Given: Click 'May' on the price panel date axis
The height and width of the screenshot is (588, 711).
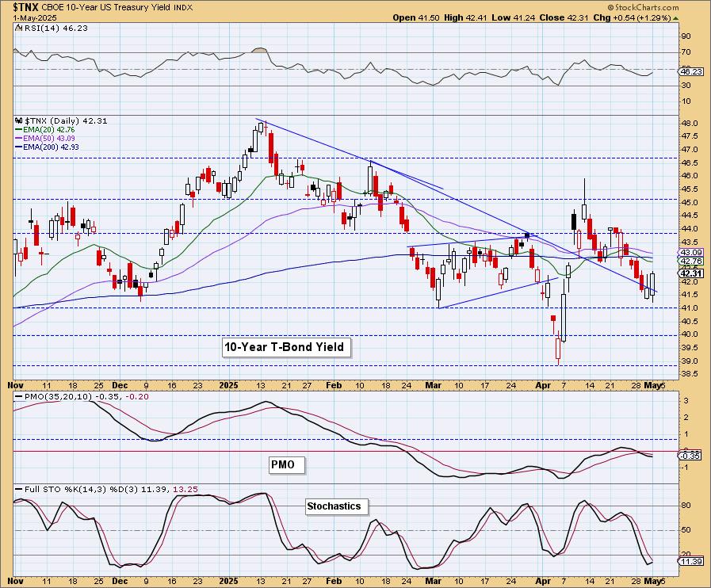Looking at the screenshot, I should coord(653,385).
